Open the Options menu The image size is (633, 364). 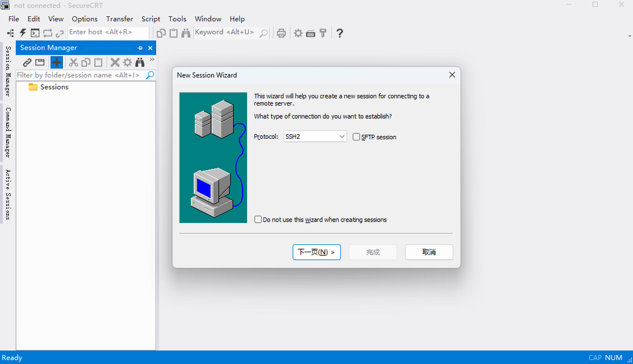(x=85, y=18)
